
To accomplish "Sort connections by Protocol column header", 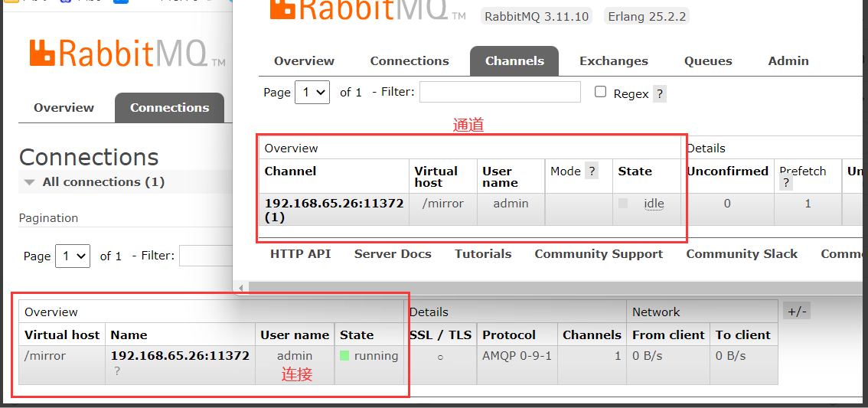I will (x=509, y=335).
